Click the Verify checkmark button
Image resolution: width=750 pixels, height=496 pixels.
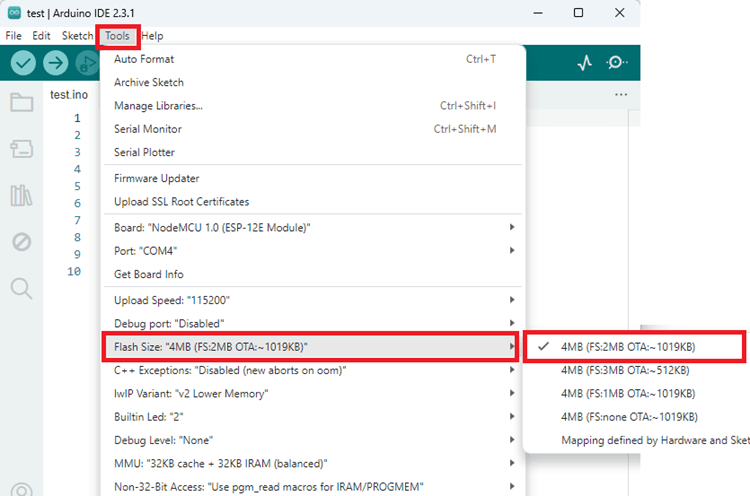[x=24, y=63]
